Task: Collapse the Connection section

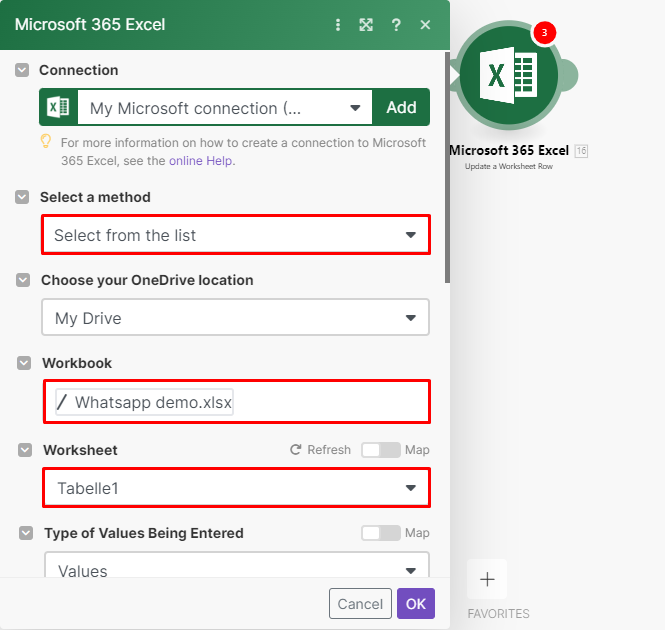Action: point(22,70)
